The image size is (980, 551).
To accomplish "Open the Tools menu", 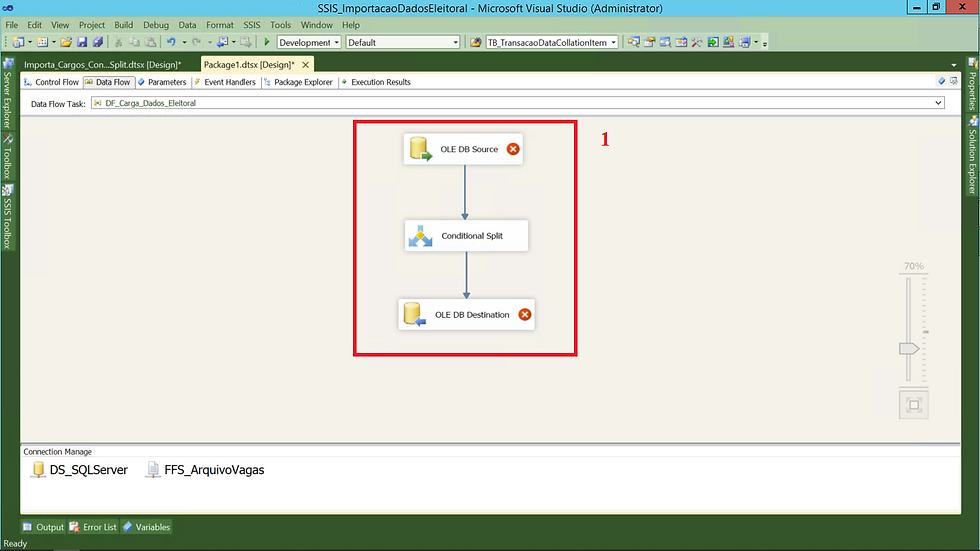I will pos(281,25).
